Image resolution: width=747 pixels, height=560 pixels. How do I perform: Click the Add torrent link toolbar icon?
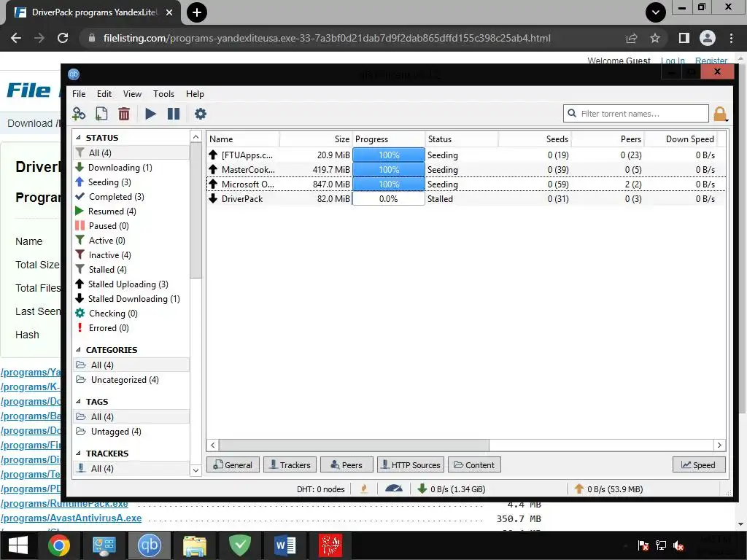pos(79,114)
